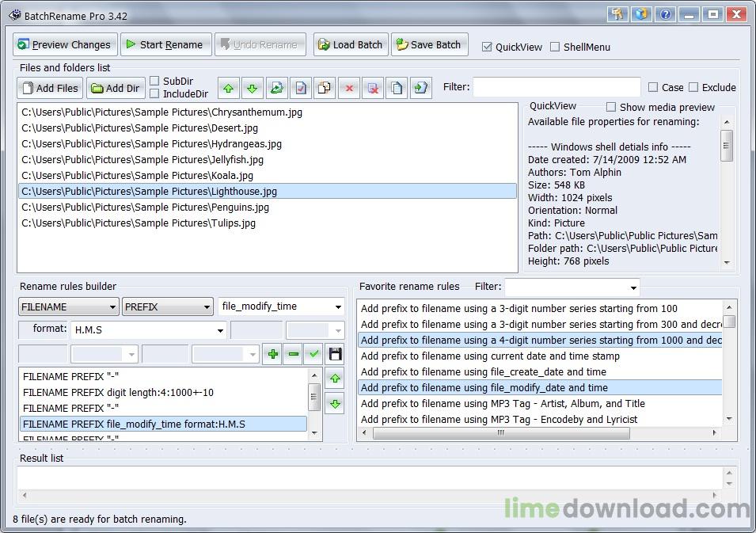Move selected file up with green arrow
Screen dimensions: 756x533
click(x=227, y=88)
